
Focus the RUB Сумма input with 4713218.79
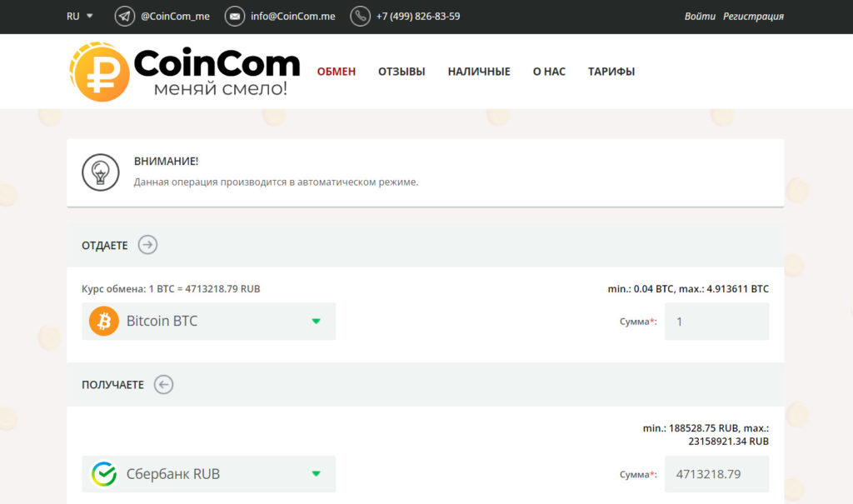[x=716, y=474]
